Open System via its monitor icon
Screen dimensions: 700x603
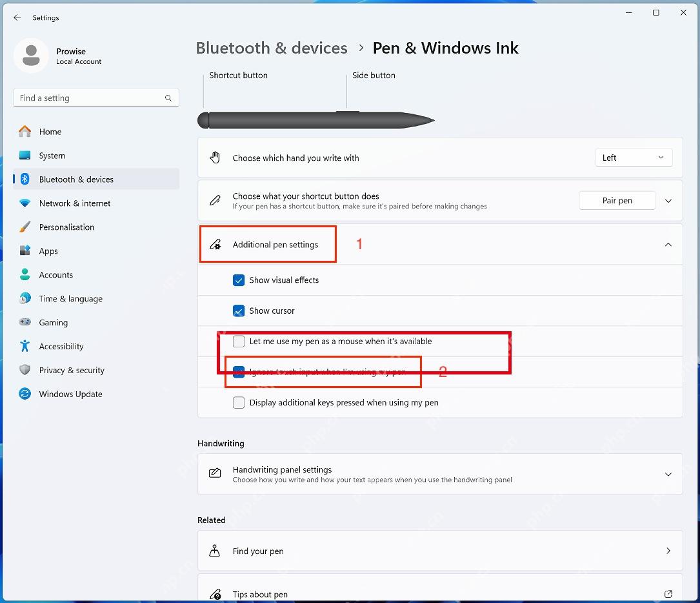(x=25, y=156)
